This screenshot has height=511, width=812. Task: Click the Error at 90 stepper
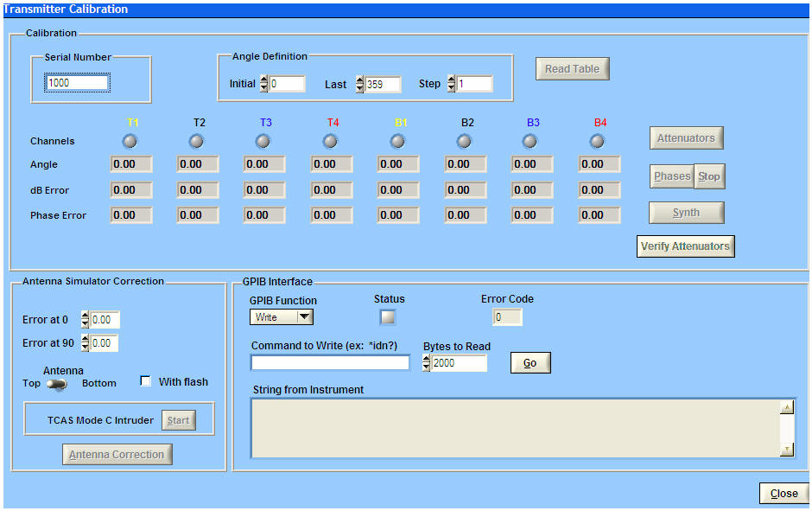click(85, 343)
